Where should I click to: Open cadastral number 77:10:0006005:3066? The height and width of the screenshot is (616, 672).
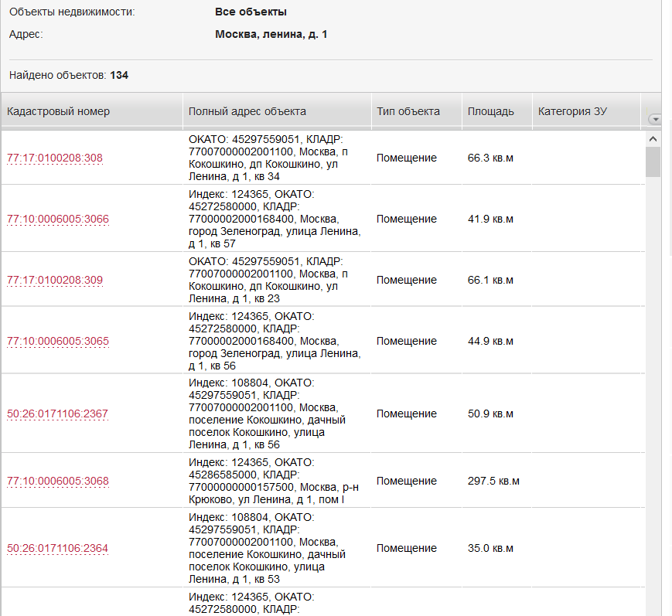click(58, 220)
